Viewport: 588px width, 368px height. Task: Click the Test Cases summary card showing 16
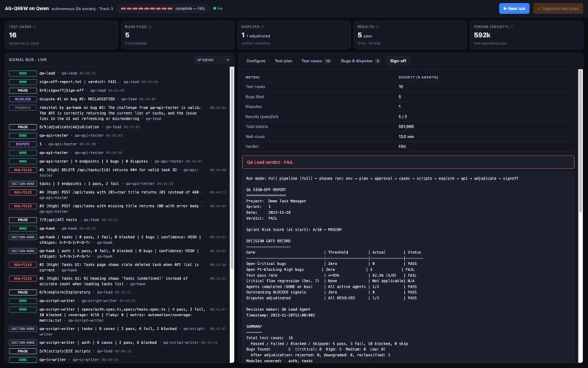[61, 35]
